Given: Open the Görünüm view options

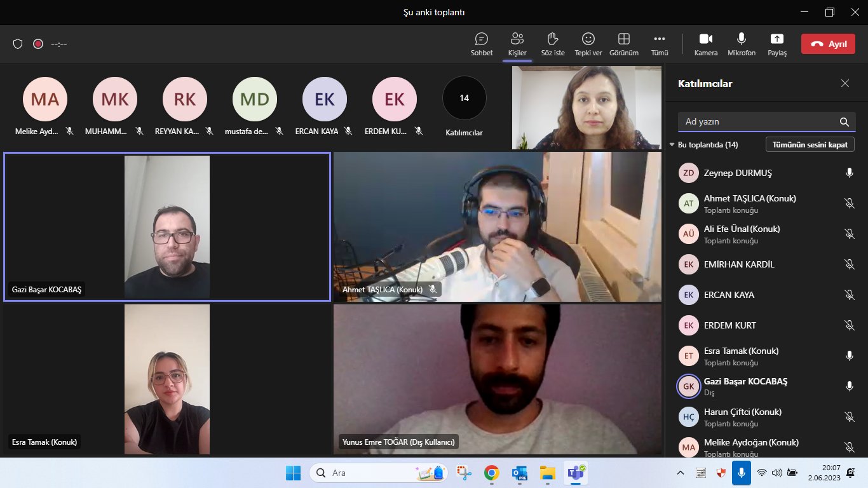Looking at the screenshot, I should coord(624,44).
